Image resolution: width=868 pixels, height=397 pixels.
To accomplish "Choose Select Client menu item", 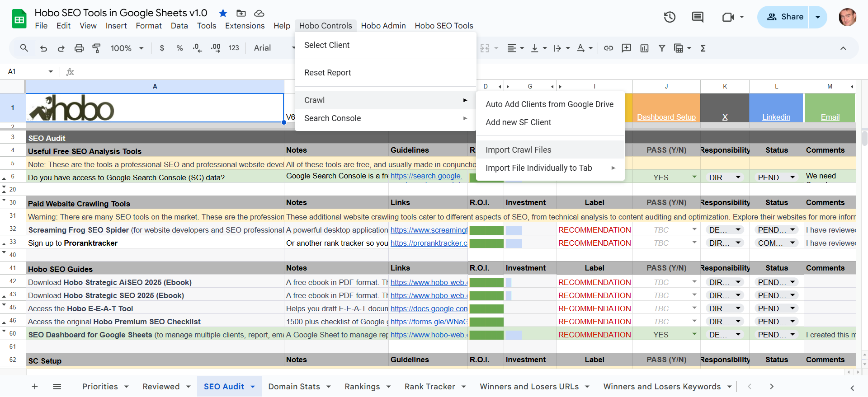I will point(385,45).
